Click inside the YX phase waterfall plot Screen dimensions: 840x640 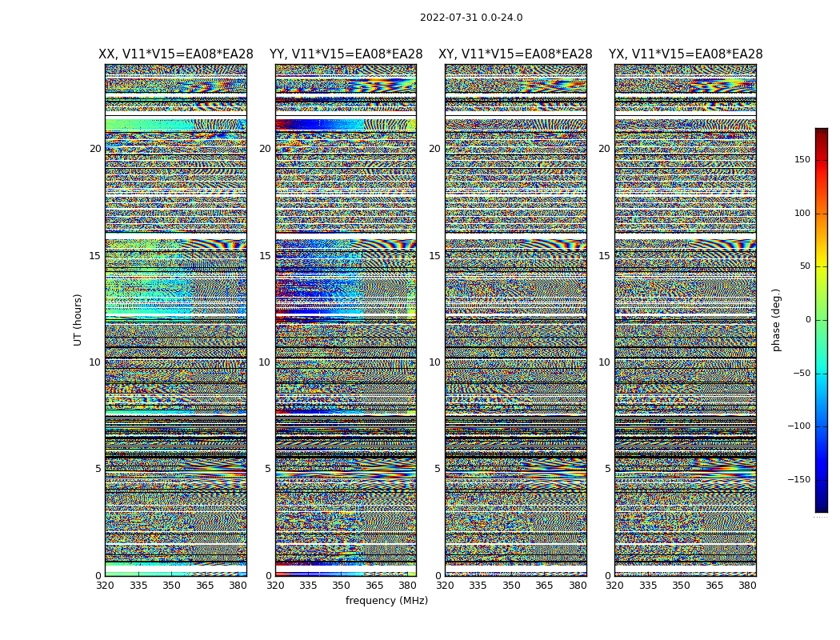coord(685,320)
